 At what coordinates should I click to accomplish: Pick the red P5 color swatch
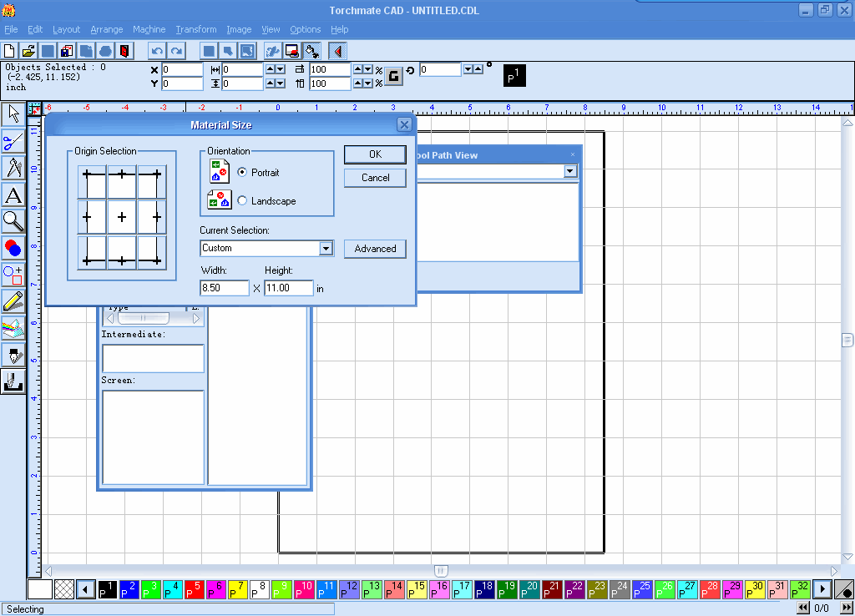click(x=194, y=589)
